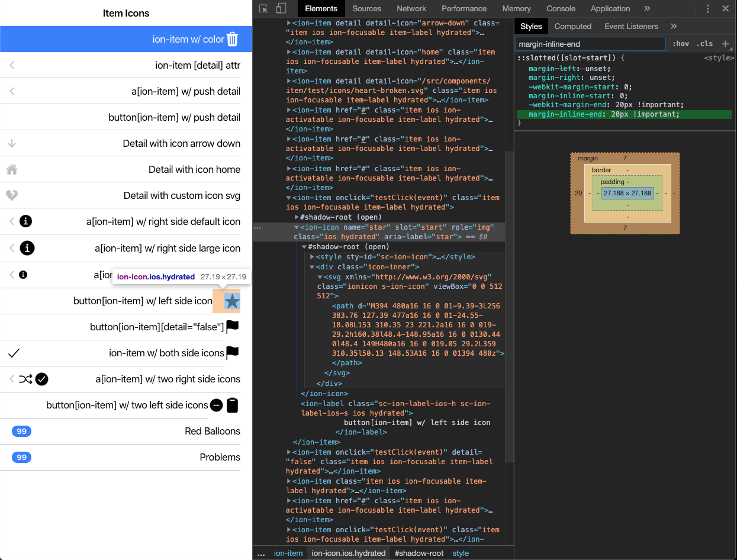The image size is (737, 560).
Task: Click the trash icon in ion-item w/ color
Action: pos(232,39)
